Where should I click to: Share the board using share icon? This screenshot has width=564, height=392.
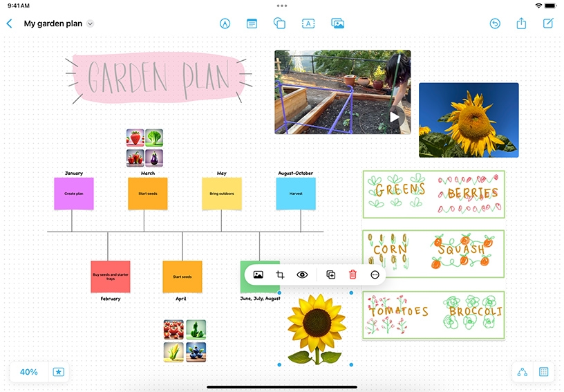tap(521, 24)
